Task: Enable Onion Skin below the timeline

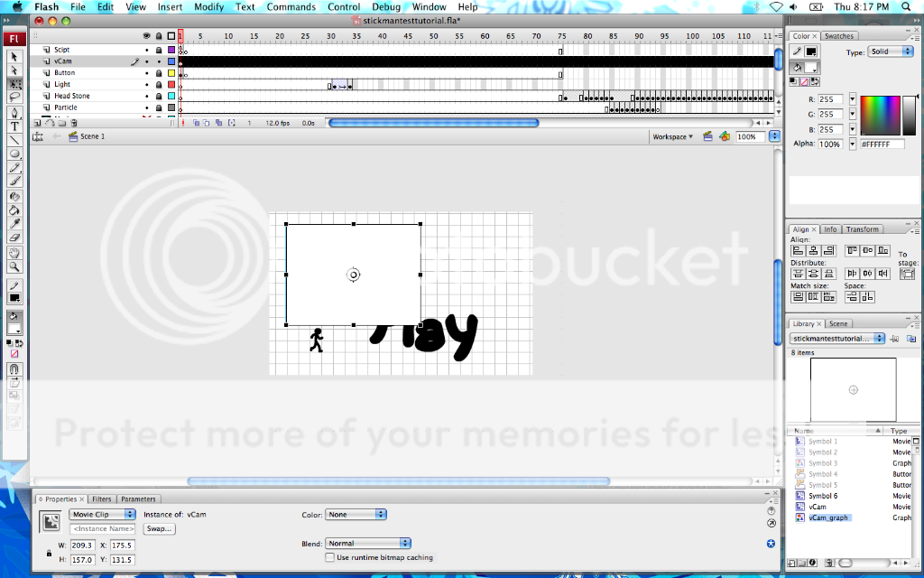Action: [x=197, y=123]
